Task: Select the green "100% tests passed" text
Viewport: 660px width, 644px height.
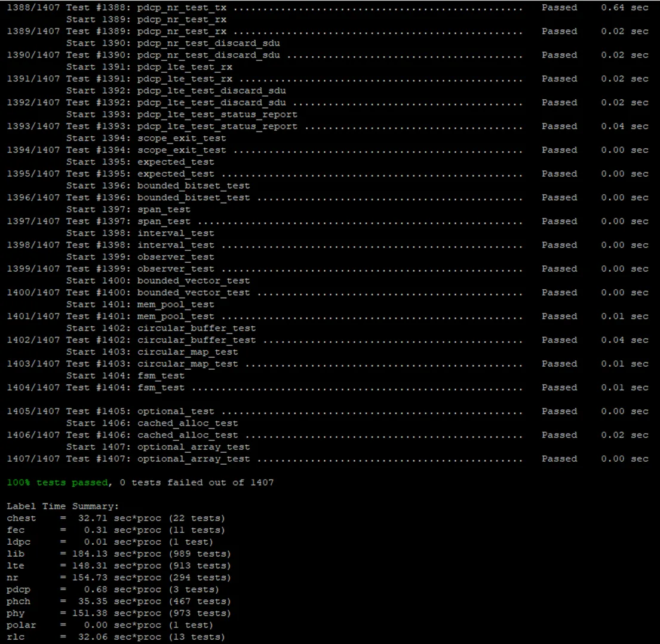Action: (57, 482)
